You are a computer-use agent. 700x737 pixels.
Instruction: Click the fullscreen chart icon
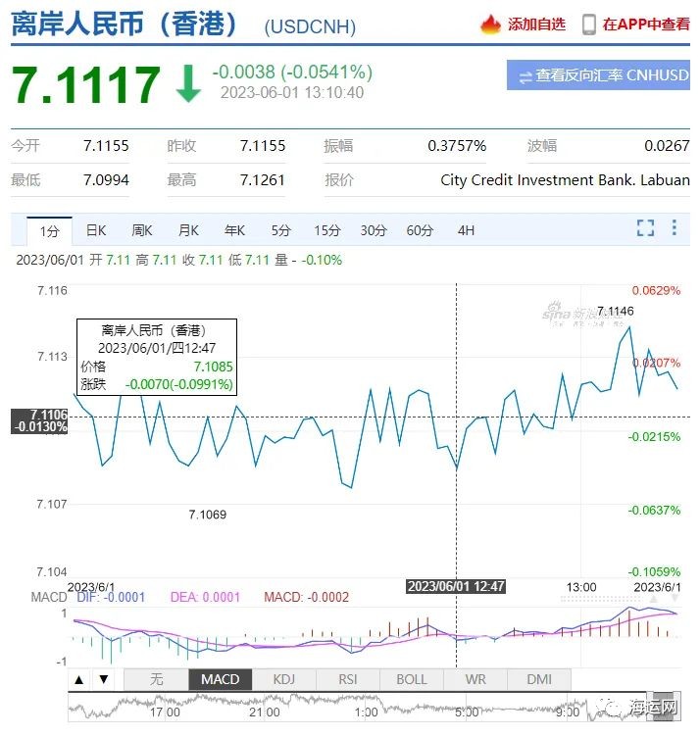(x=645, y=227)
